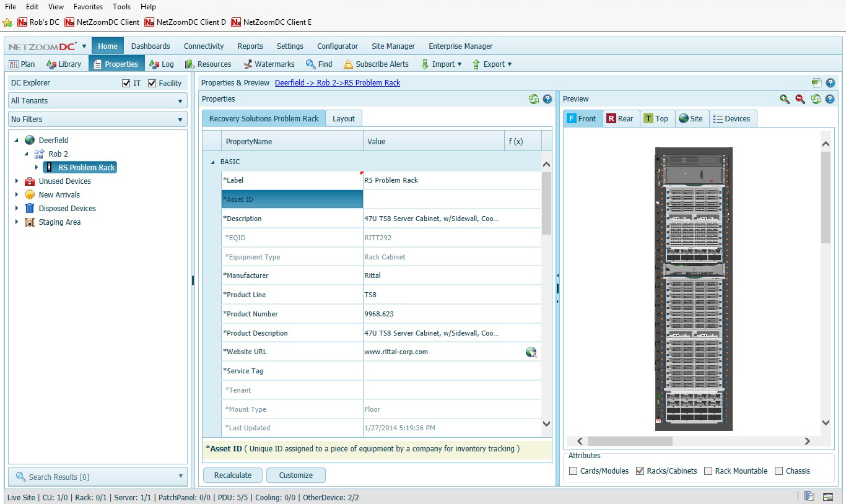Click the Website URL globe icon
Viewport: 846px width, 504px height.
531,352
